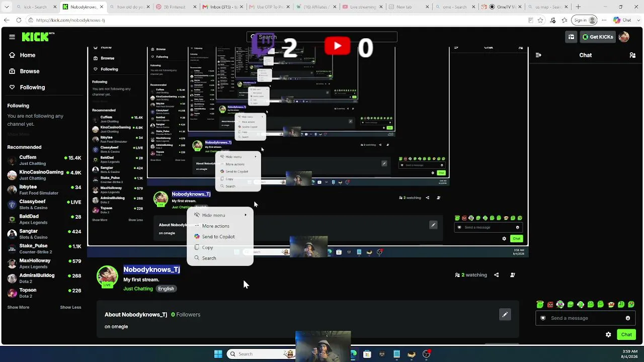The height and width of the screenshot is (362, 644).
Task: Go back with the browser arrow
Action: (x=7, y=20)
